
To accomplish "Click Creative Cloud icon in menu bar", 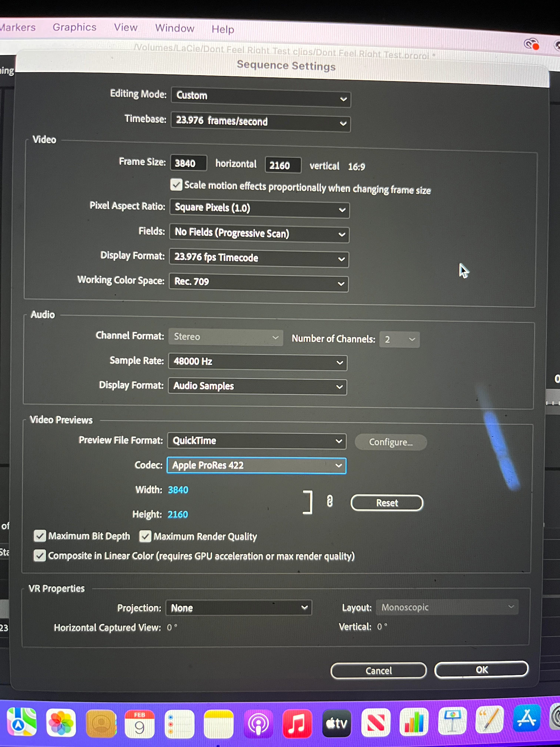I will point(531,44).
